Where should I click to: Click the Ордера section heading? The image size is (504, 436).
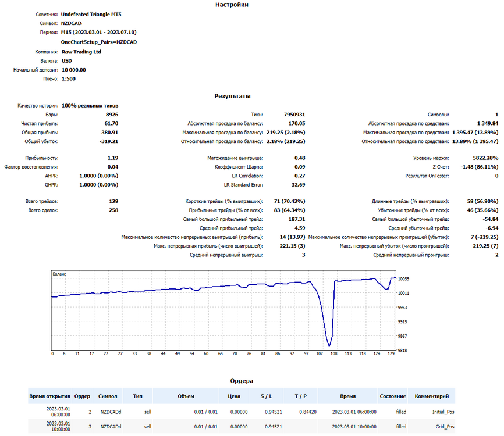(x=242, y=381)
